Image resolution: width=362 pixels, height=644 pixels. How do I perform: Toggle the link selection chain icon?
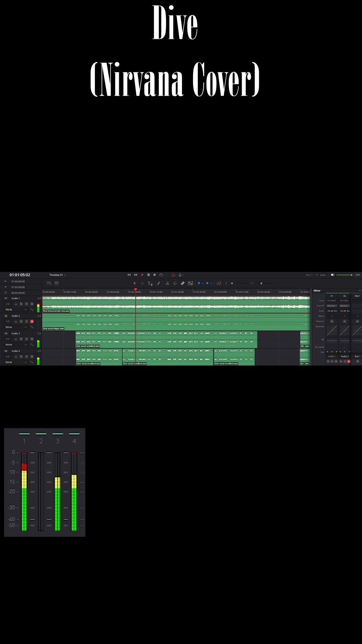[183, 283]
